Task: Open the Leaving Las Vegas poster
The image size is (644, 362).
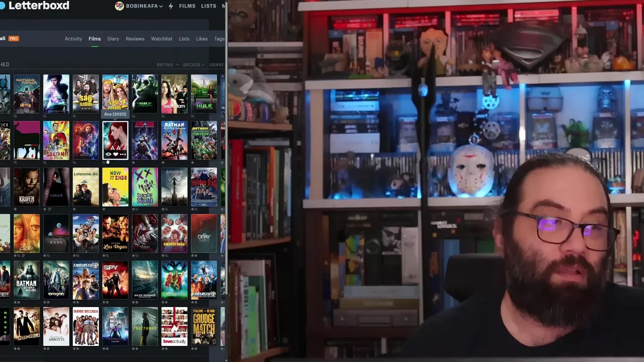Action: tap(115, 233)
